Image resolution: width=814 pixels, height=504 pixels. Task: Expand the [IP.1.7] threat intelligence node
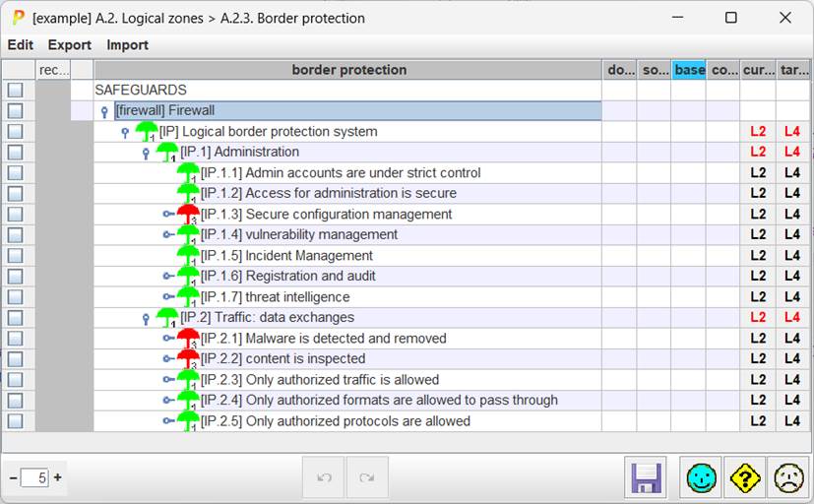click(x=168, y=297)
